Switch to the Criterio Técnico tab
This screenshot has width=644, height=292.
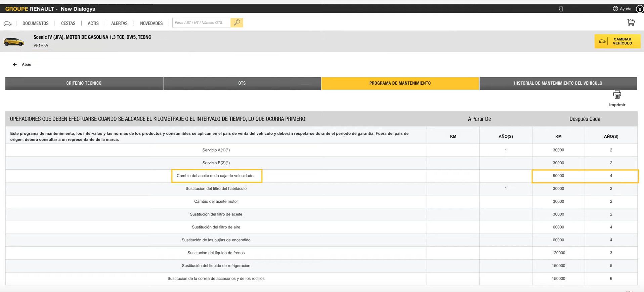(84, 83)
